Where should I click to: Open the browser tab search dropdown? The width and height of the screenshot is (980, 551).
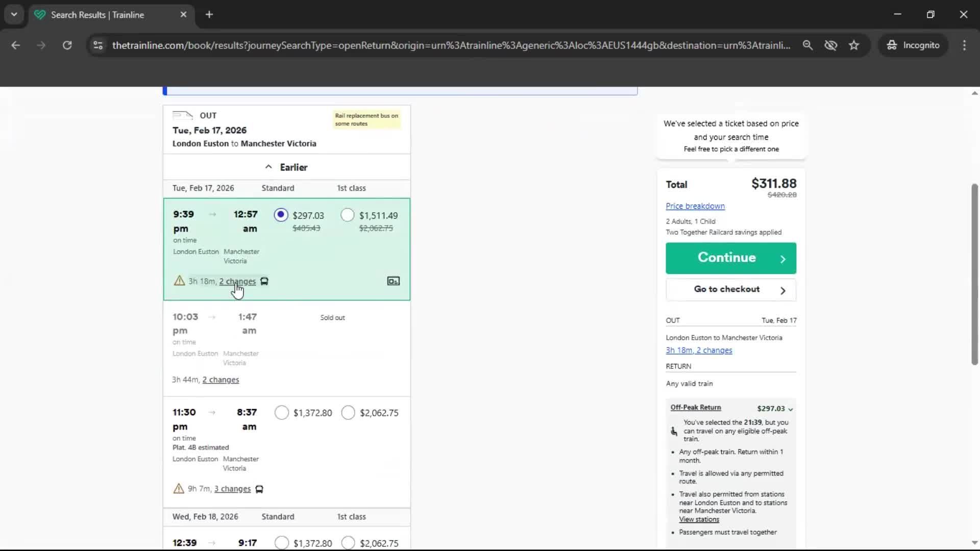(x=14, y=14)
